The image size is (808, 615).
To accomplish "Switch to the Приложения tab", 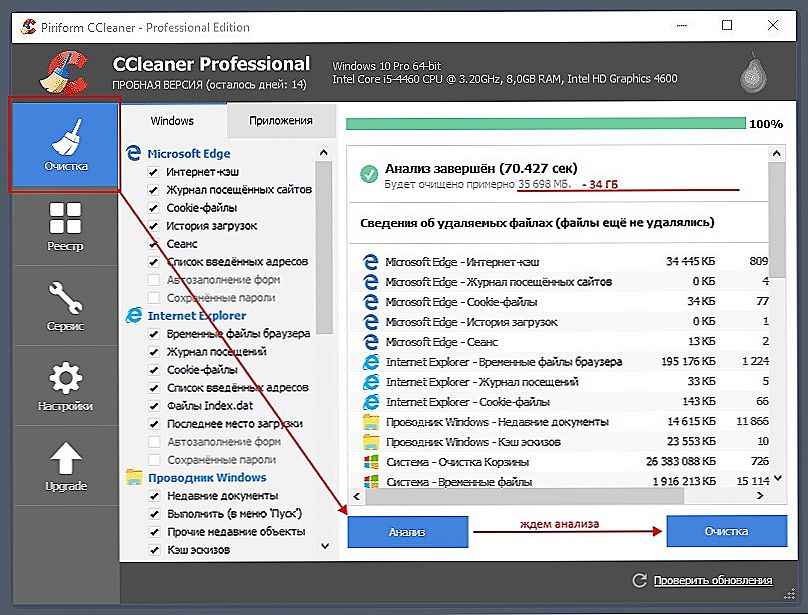I will [281, 121].
